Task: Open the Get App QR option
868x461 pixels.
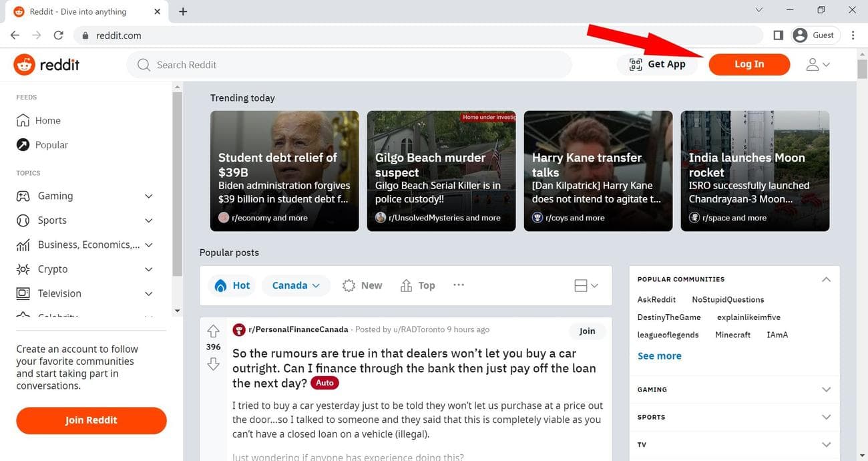Action: click(658, 64)
